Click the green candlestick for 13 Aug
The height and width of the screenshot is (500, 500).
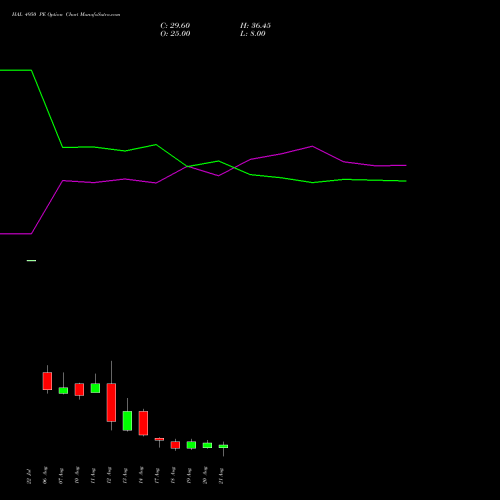127,421
